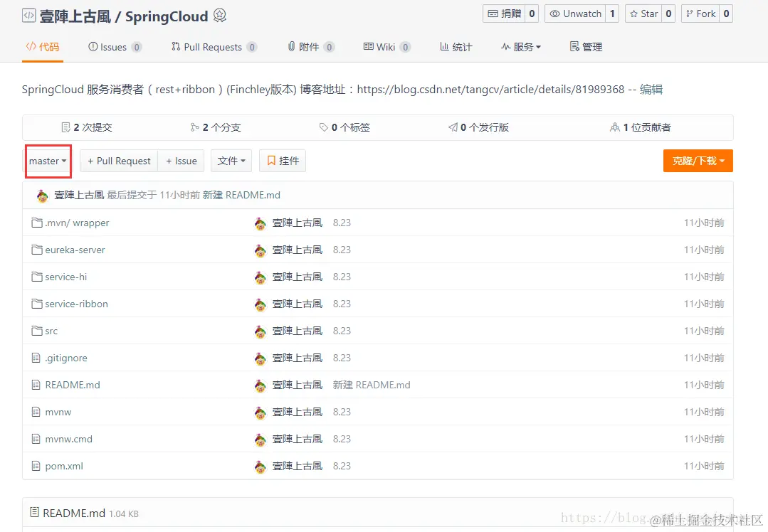The image size is (768, 532).
Task: Click the 捐赠 donate button
Action: click(505, 14)
